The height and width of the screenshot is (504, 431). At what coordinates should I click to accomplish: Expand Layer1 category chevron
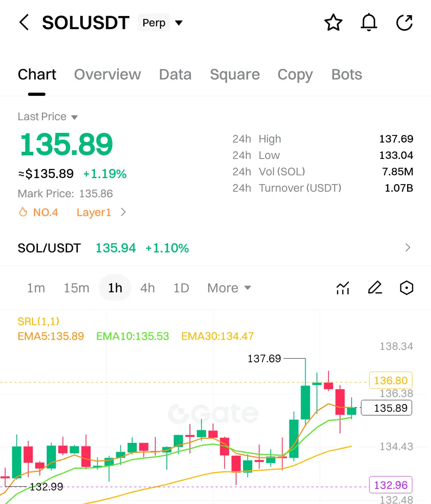coord(123,212)
